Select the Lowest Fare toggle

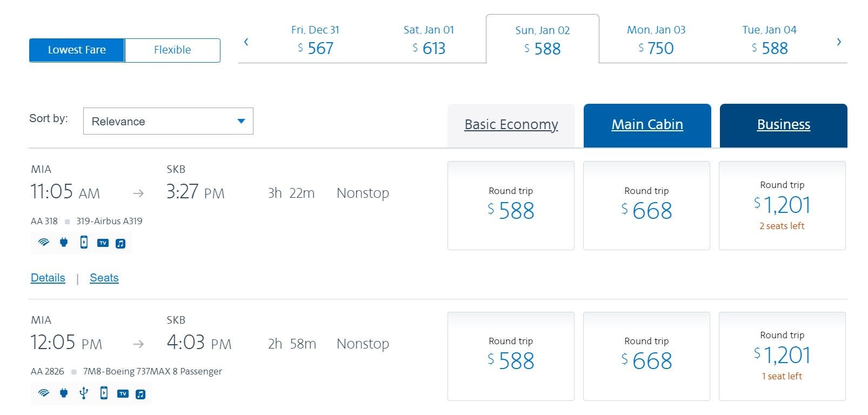77,50
